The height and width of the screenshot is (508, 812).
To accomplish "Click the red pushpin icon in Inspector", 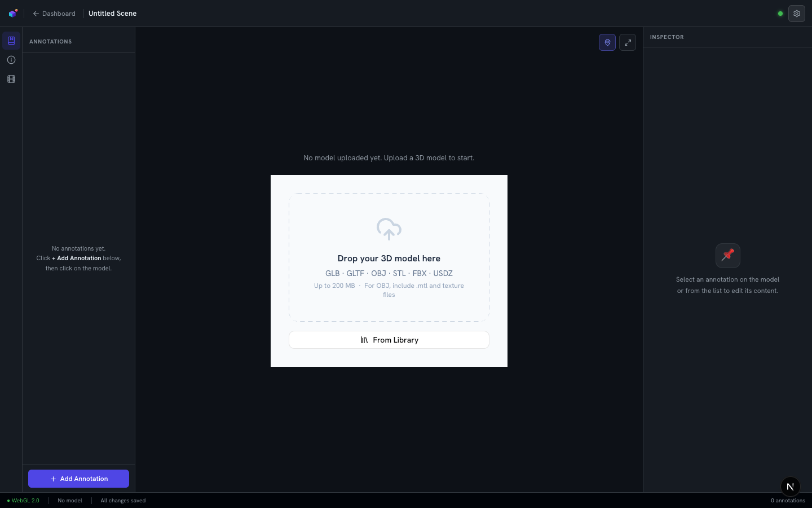I will (x=728, y=255).
